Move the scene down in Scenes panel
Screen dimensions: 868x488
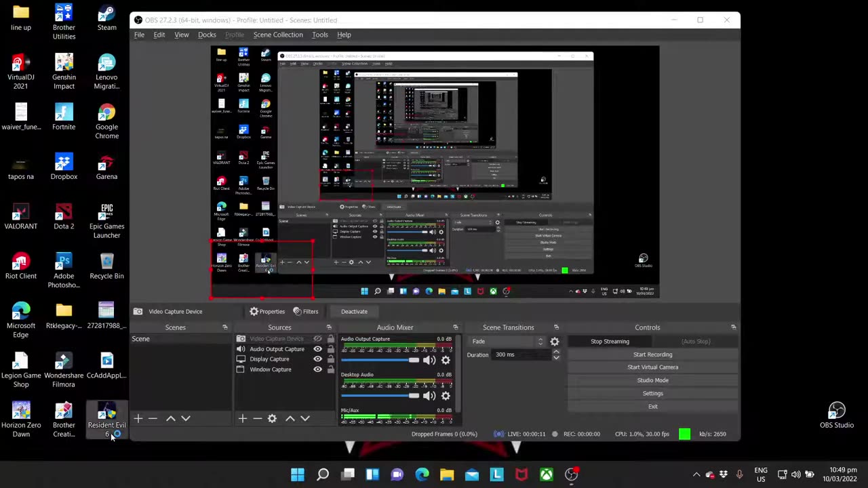[x=186, y=418]
